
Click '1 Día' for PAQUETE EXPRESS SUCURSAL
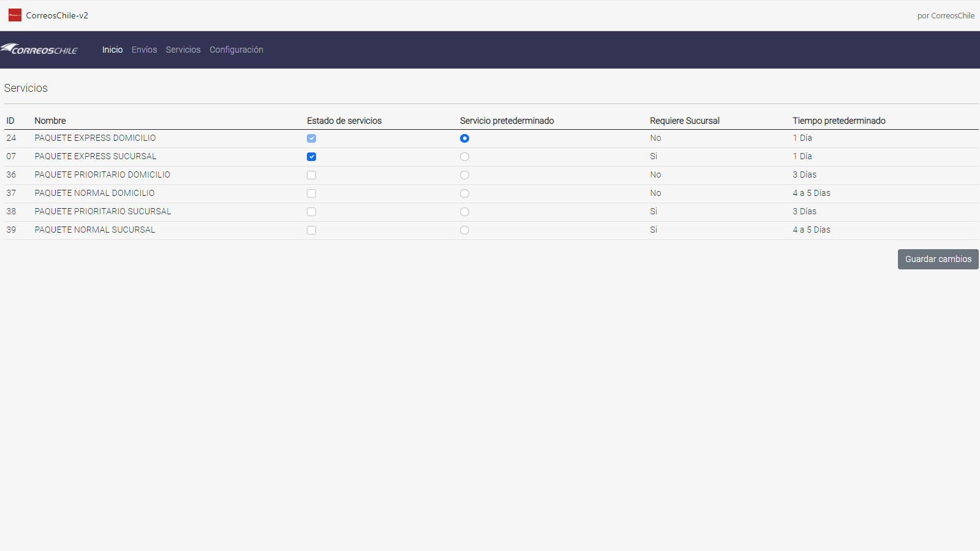point(802,156)
